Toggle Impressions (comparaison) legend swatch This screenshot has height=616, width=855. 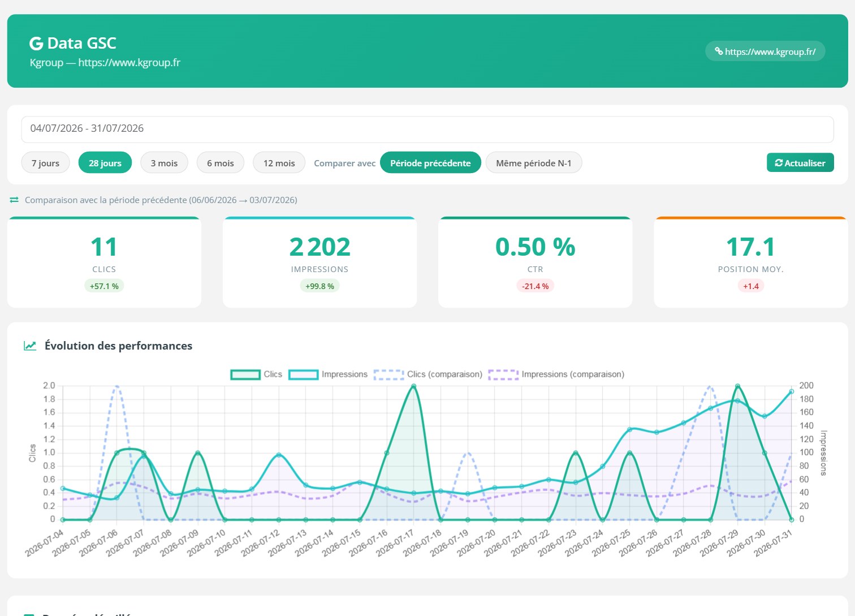[503, 374]
